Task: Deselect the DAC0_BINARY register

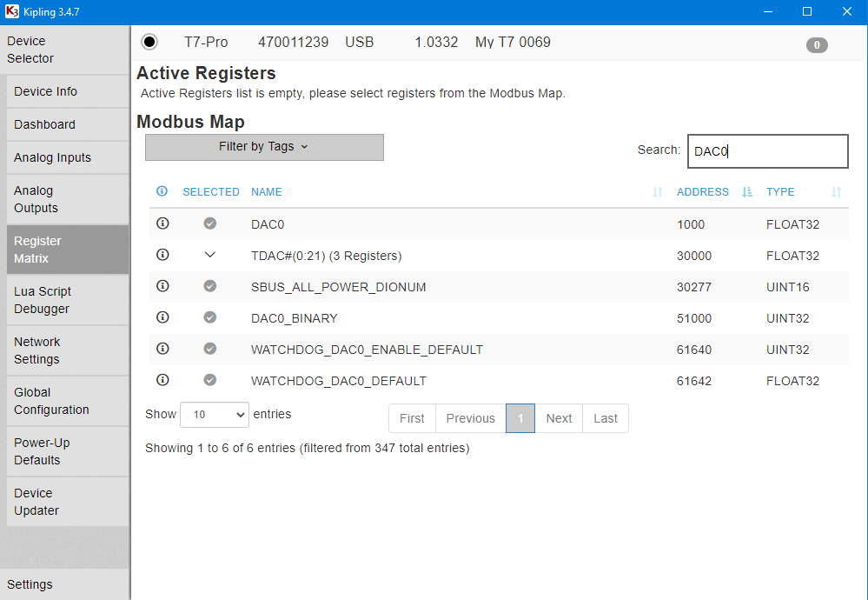Action: click(209, 317)
